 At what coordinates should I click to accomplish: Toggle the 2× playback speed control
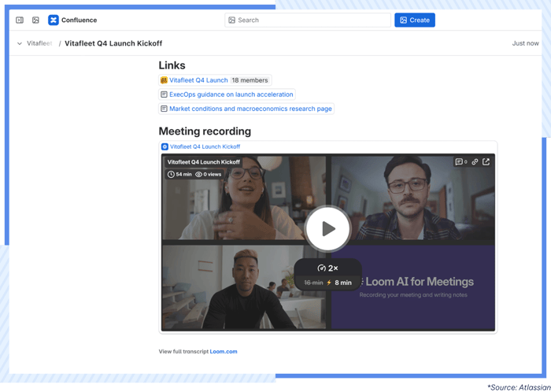click(x=327, y=268)
